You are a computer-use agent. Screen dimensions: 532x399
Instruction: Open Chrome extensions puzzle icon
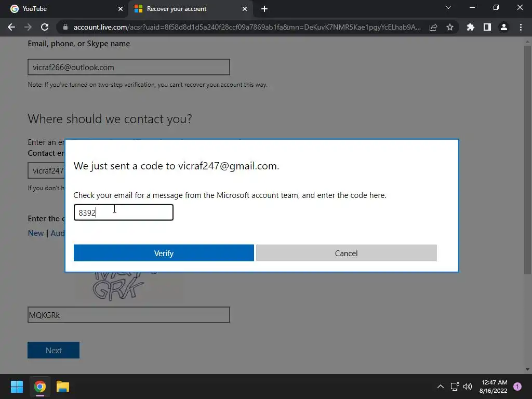(471, 27)
